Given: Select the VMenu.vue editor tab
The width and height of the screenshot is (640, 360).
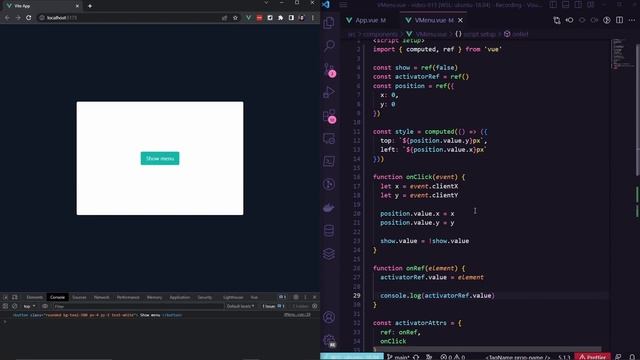Looking at the screenshot, I should (432, 20).
